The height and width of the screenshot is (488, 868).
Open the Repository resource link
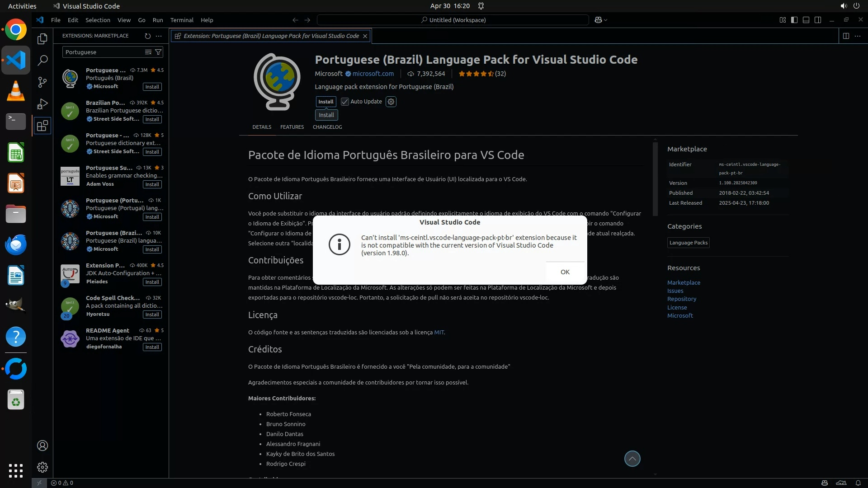tap(682, 299)
